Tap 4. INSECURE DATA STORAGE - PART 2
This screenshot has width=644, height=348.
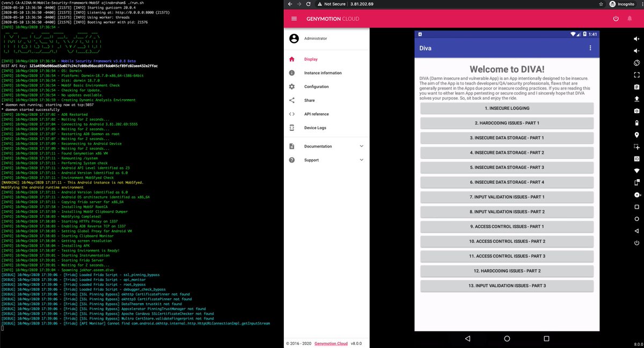[507, 153]
